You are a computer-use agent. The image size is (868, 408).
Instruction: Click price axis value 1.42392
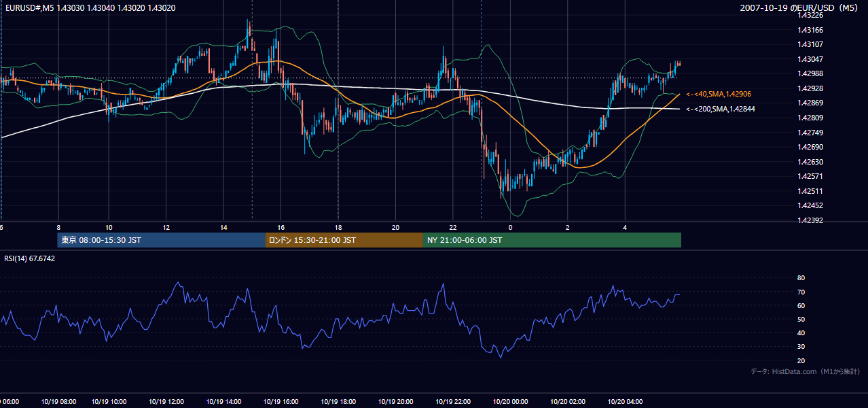click(x=810, y=220)
